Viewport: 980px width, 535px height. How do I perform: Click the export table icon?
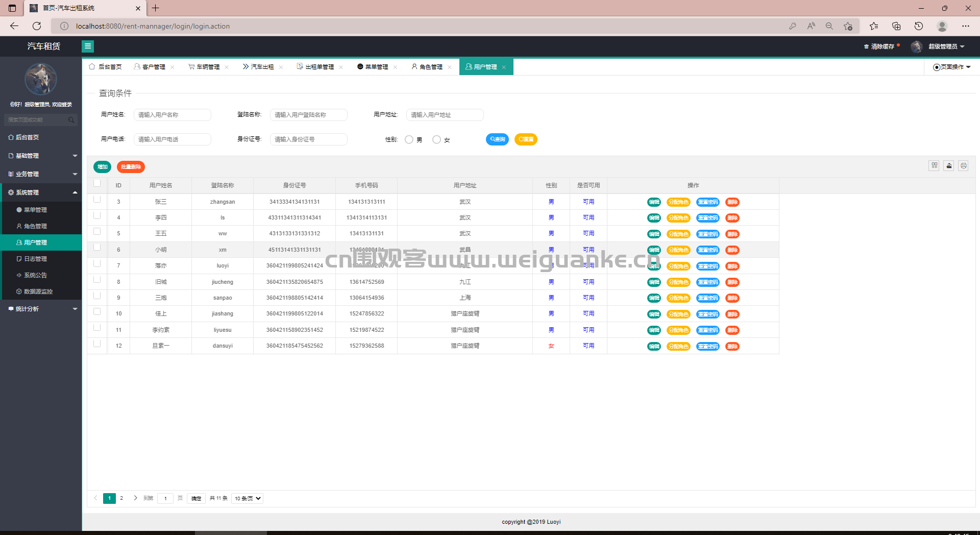pyautogui.click(x=949, y=165)
